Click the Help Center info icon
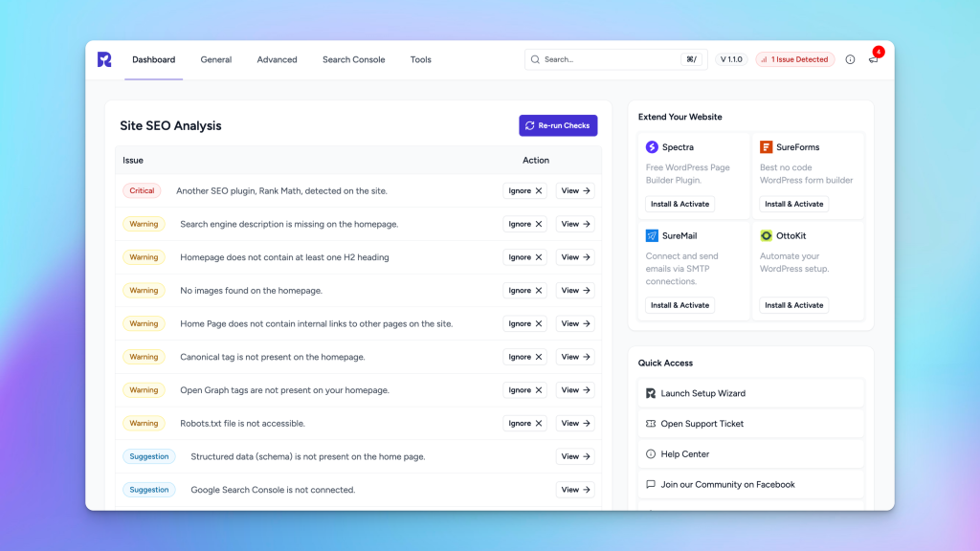The width and height of the screenshot is (980, 551). (x=651, y=454)
